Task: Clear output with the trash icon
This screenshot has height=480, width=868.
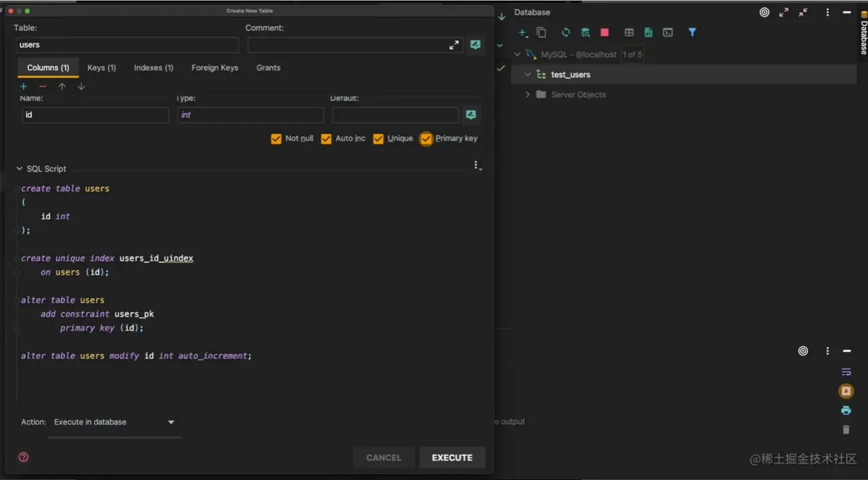Action: tap(846, 429)
